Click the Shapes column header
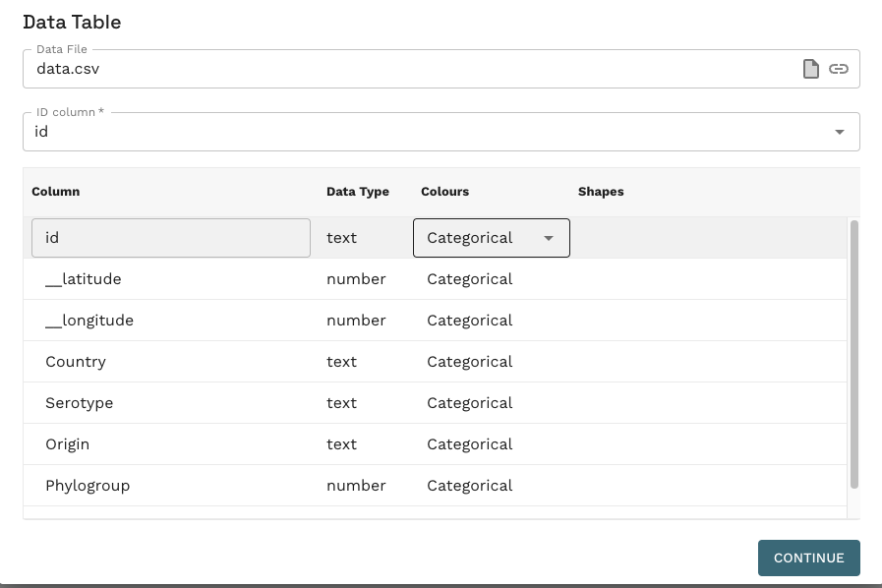Screen dimensions: 882x588 601,192
